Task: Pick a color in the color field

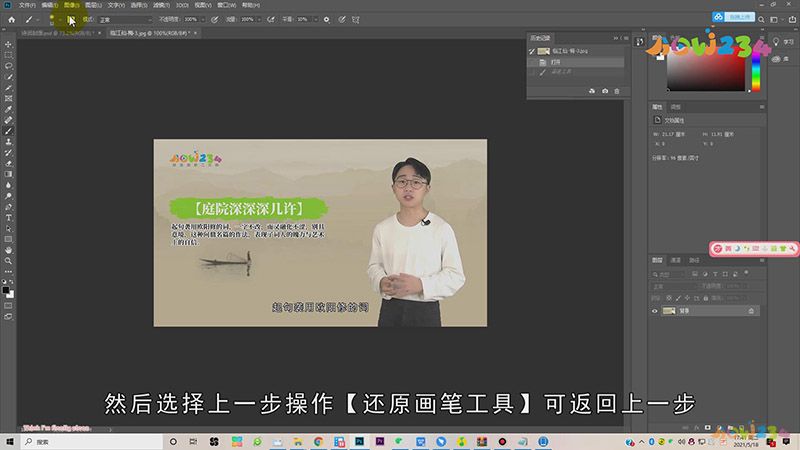Action: pos(706,71)
